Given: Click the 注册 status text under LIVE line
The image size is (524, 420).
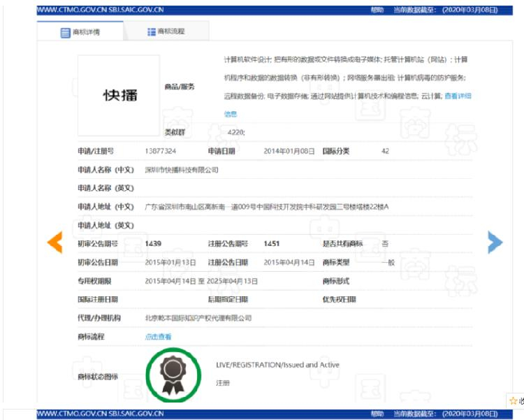Looking at the screenshot, I should [223, 383].
